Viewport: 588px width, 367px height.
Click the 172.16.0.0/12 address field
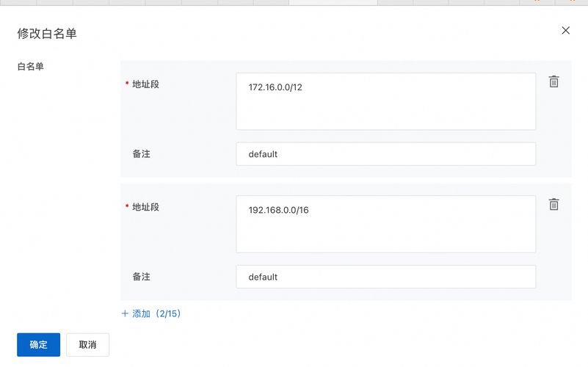click(x=386, y=101)
